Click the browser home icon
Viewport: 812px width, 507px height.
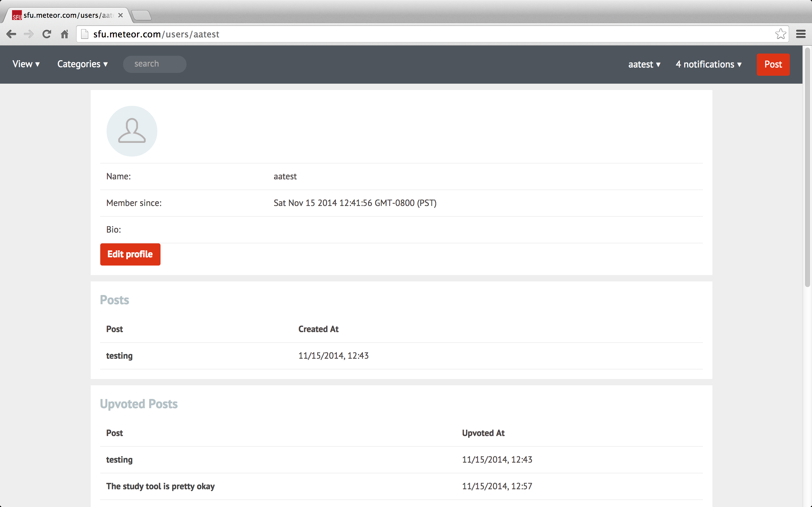point(64,34)
